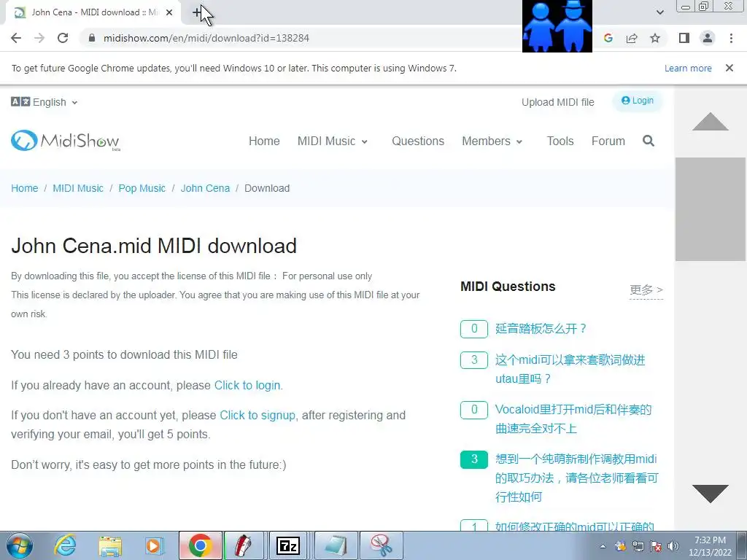Click the Action Center flag tray icon
The width and height of the screenshot is (747, 560).
tap(656, 546)
